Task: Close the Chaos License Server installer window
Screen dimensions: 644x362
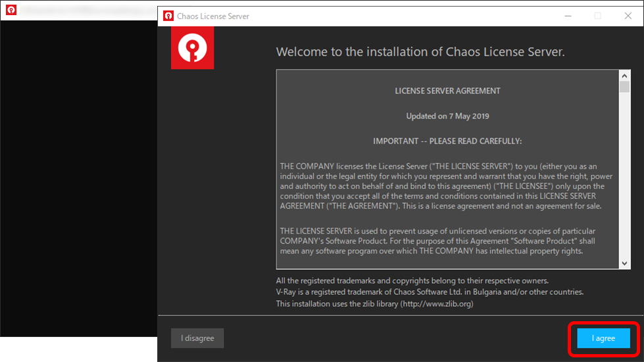Action: [628, 16]
